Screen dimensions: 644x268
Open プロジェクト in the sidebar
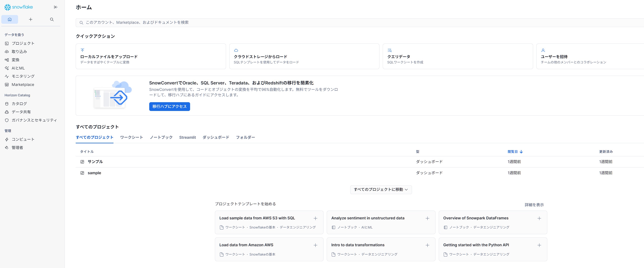tap(23, 43)
